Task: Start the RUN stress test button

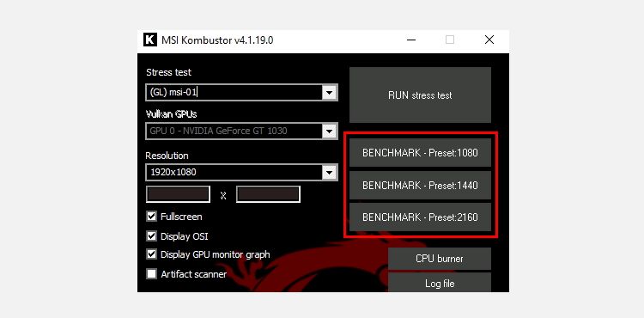Action: point(420,95)
